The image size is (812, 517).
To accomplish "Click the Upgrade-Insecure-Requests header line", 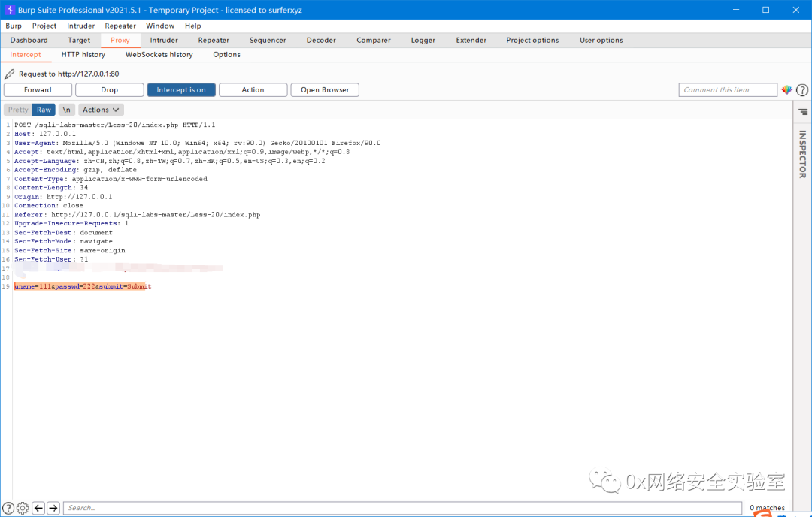I will point(71,224).
